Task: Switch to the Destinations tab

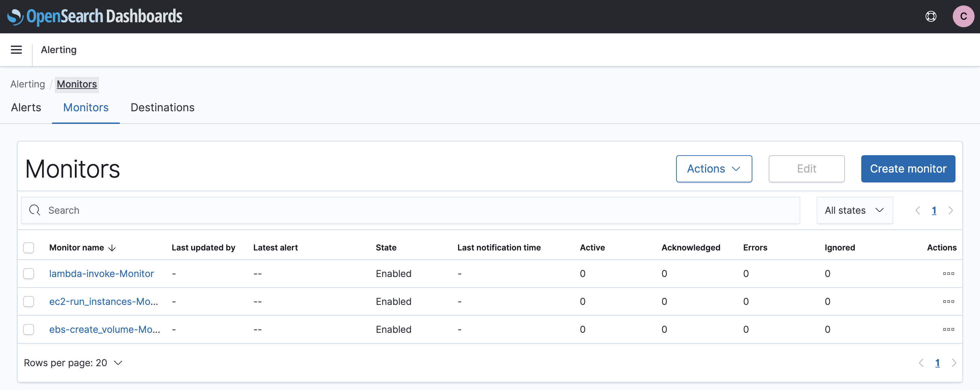Action: (x=163, y=107)
